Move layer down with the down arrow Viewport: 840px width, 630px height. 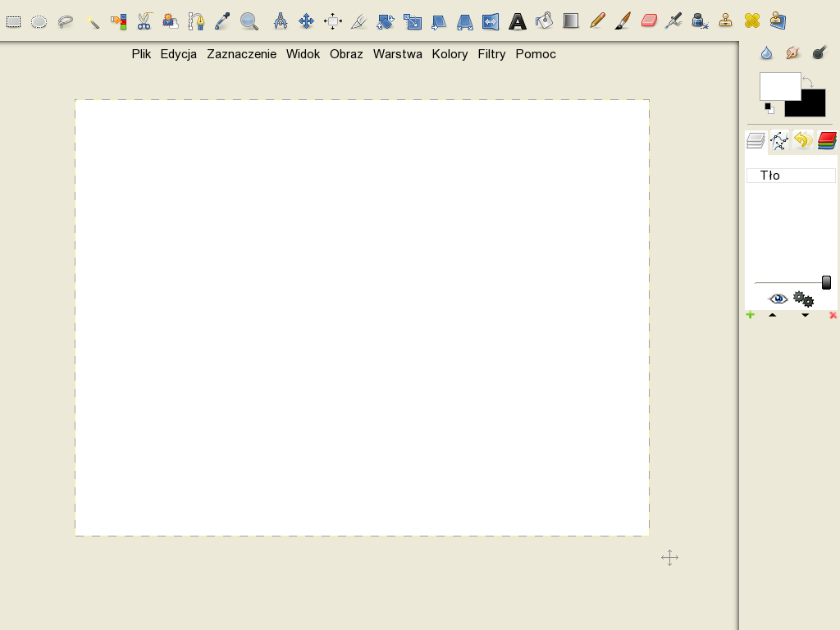click(805, 315)
